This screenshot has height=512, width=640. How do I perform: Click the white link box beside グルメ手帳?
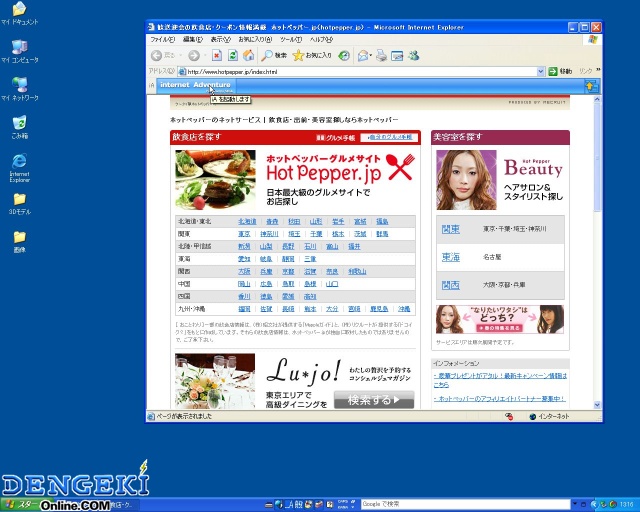tap(389, 138)
